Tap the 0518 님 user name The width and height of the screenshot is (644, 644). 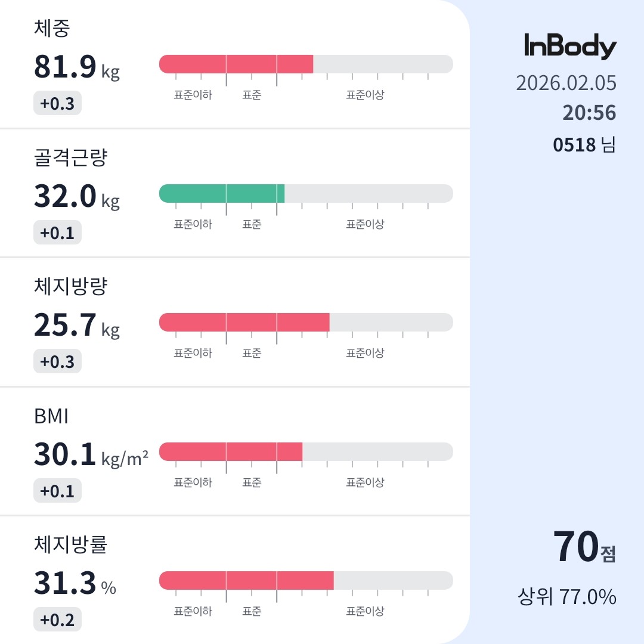click(584, 144)
